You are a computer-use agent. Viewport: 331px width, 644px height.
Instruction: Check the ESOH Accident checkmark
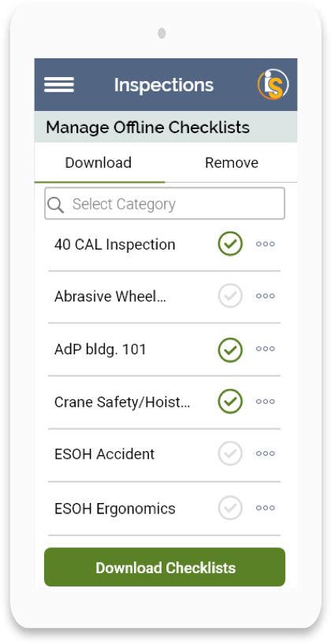point(230,453)
